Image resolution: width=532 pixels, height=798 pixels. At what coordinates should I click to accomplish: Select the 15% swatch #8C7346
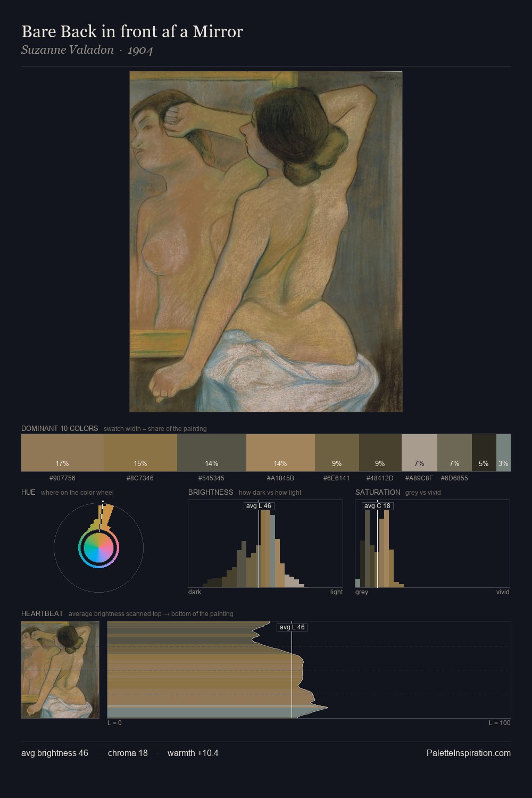(140, 453)
